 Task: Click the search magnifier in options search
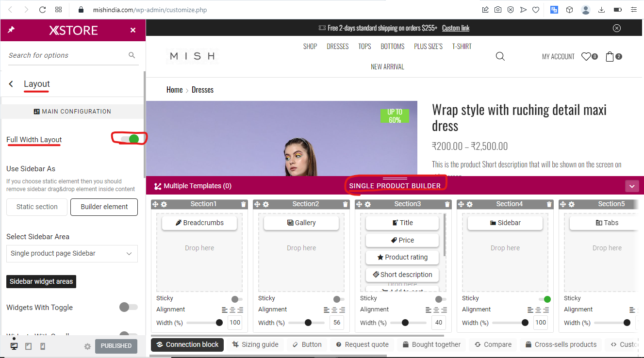pyautogui.click(x=132, y=55)
